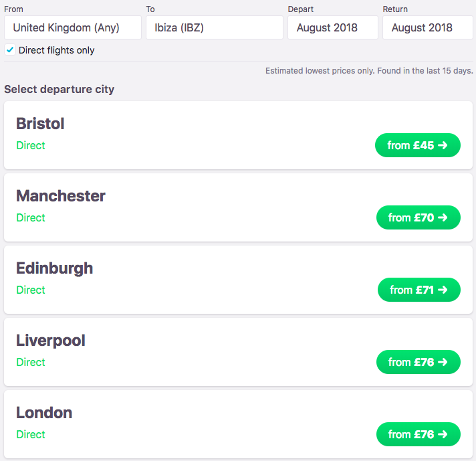Select the Liverpool departure city heading
Screen dimensions: 476x461
(x=51, y=341)
